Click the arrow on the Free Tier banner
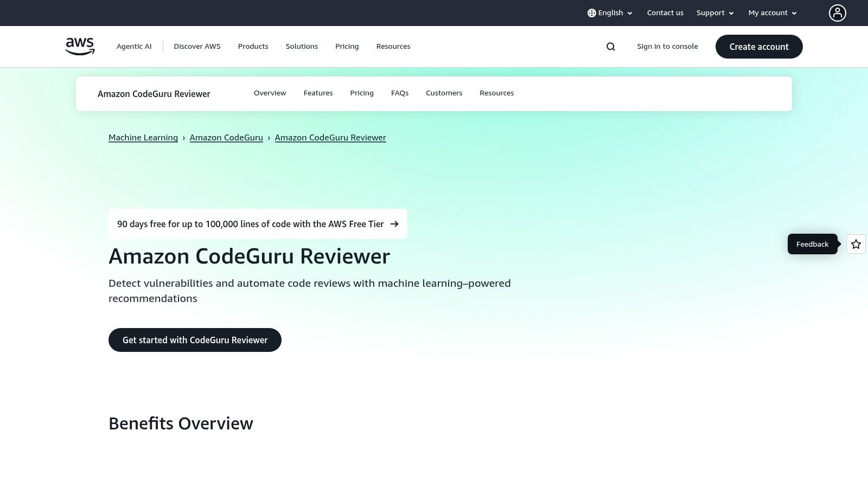Image resolution: width=868 pixels, height=488 pixels. click(395, 224)
